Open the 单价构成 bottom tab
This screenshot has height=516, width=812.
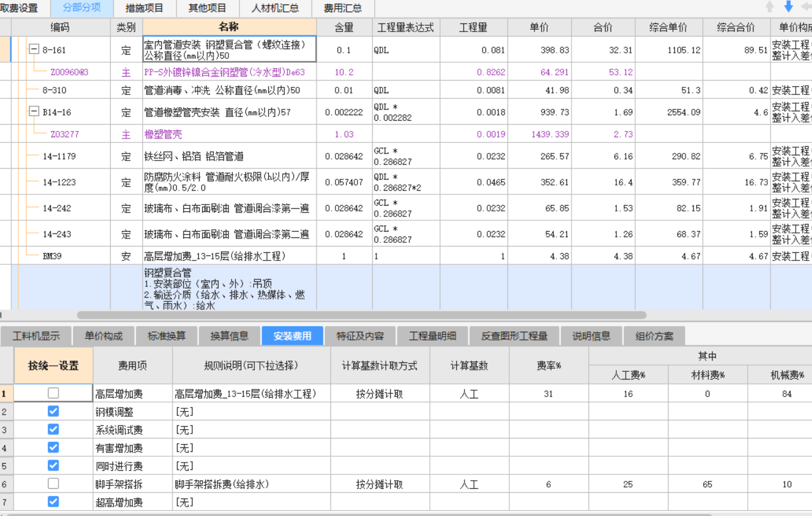tap(104, 336)
